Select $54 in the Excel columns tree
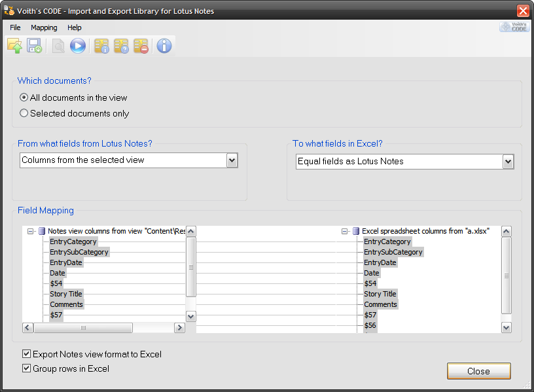Image resolution: width=534 pixels, height=392 pixels. click(370, 284)
